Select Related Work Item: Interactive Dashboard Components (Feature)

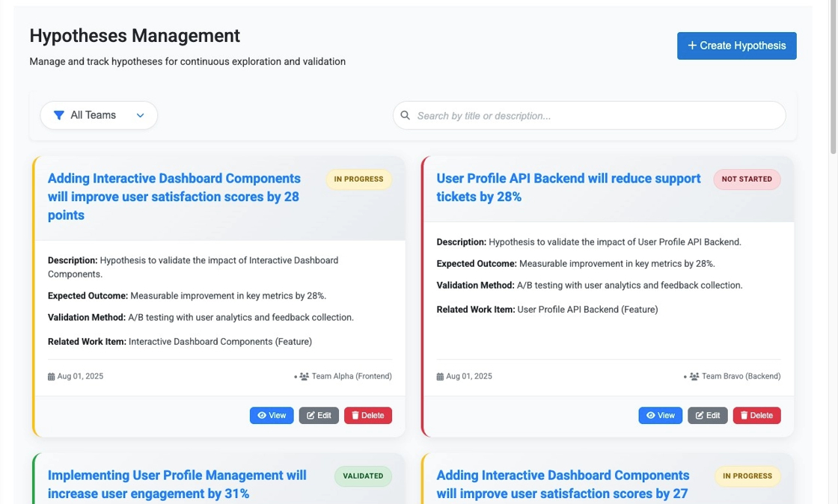click(x=180, y=342)
